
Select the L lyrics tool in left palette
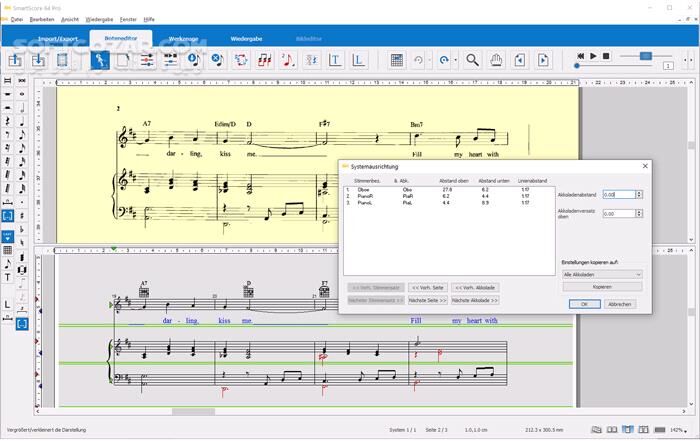pyautogui.click(x=8, y=304)
